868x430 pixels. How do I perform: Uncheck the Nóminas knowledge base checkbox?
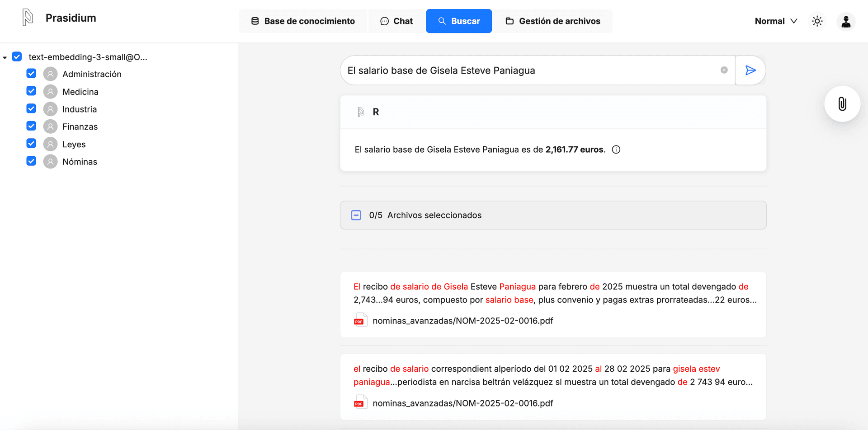31,161
